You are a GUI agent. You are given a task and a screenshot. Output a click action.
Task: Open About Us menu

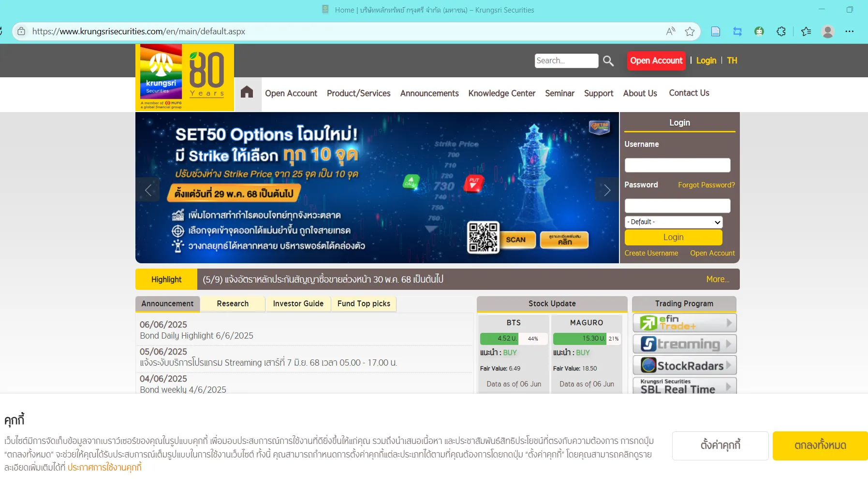point(640,93)
